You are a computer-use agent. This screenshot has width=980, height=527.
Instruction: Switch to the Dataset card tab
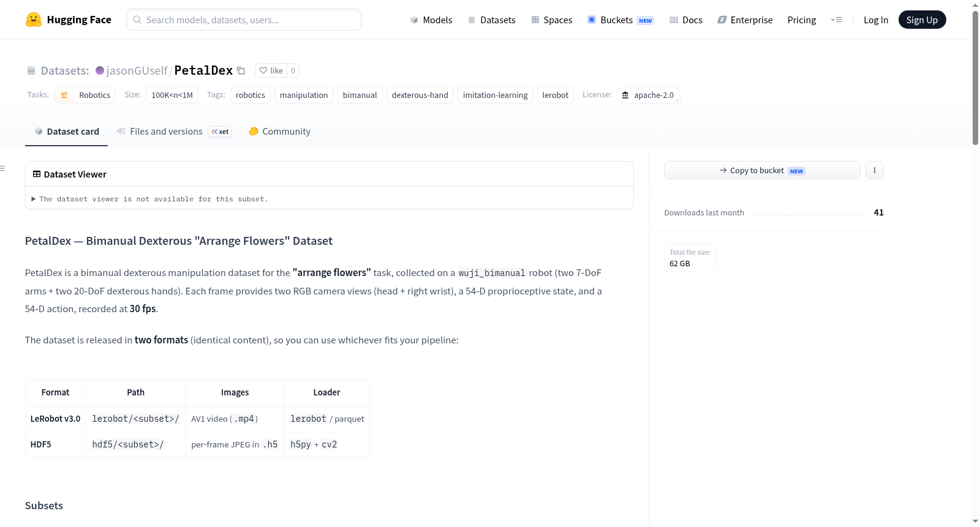[x=67, y=132]
